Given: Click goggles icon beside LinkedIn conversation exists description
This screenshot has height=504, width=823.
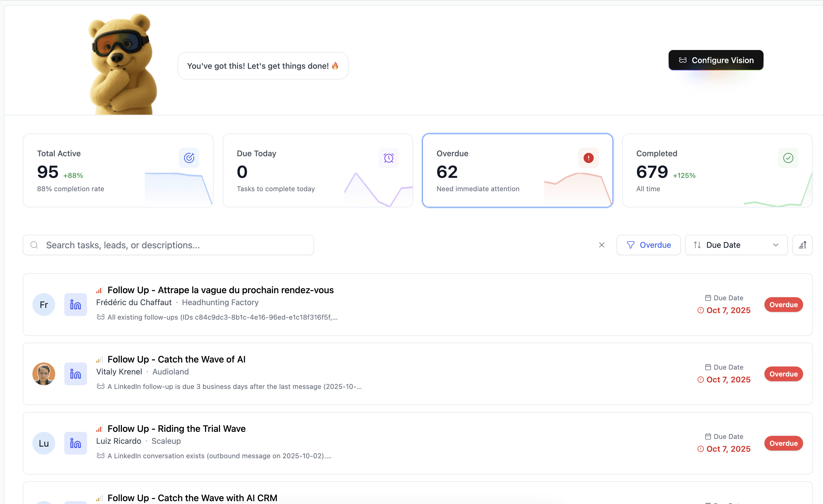Looking at the screenshot, I should [x=101, y=456].
